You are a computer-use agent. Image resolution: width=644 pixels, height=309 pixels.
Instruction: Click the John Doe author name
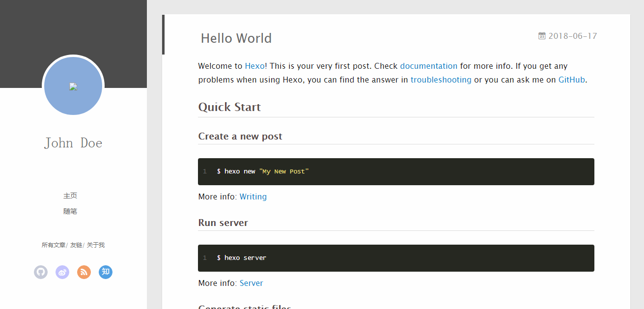pyautogui.click(x=73, y=143)
